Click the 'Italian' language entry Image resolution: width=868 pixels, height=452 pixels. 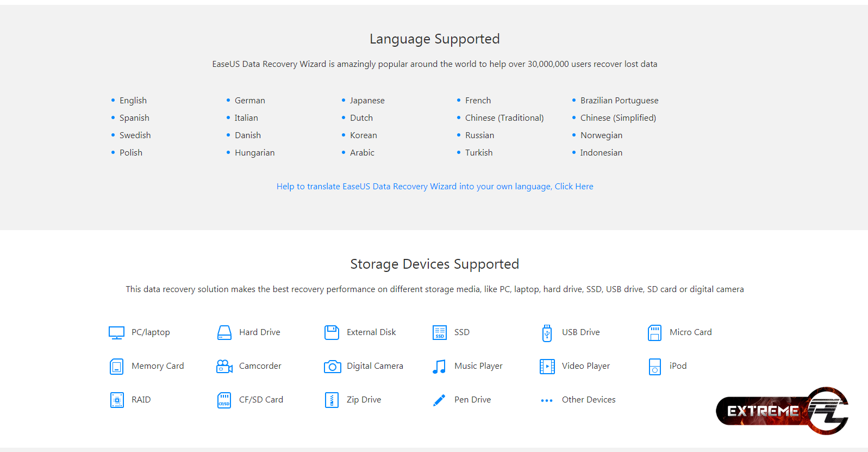click(x=246, y=118)
